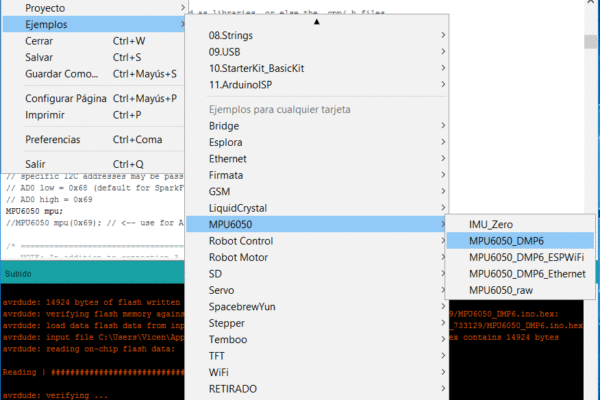The image size is (600, 400).
Task: Expand submenu arrow beside Bridge
Action: (443, 125)
